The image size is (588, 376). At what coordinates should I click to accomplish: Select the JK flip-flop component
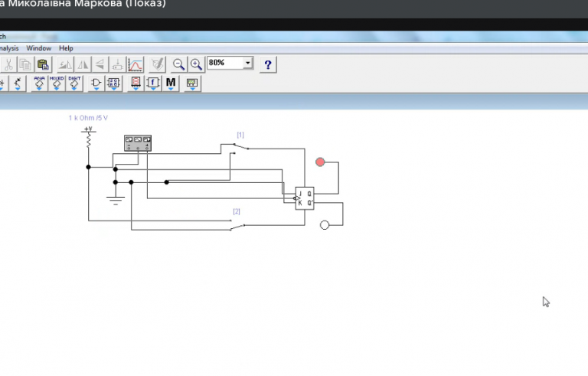305,198
